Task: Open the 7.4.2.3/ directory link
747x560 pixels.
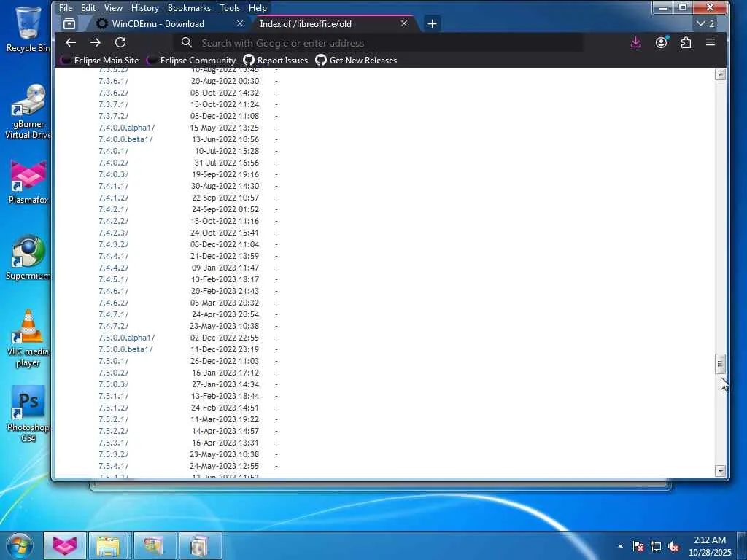Action: [x=113, y=233]
